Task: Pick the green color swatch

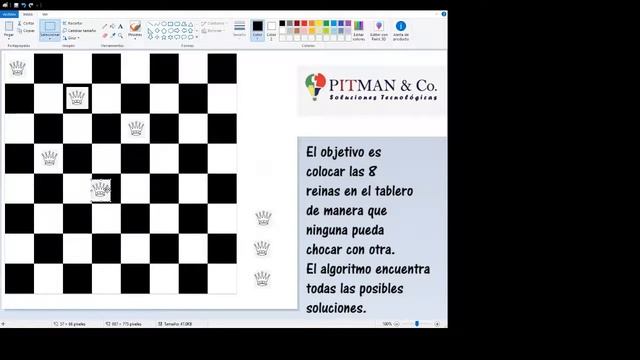Action: (x=326, y=24)
